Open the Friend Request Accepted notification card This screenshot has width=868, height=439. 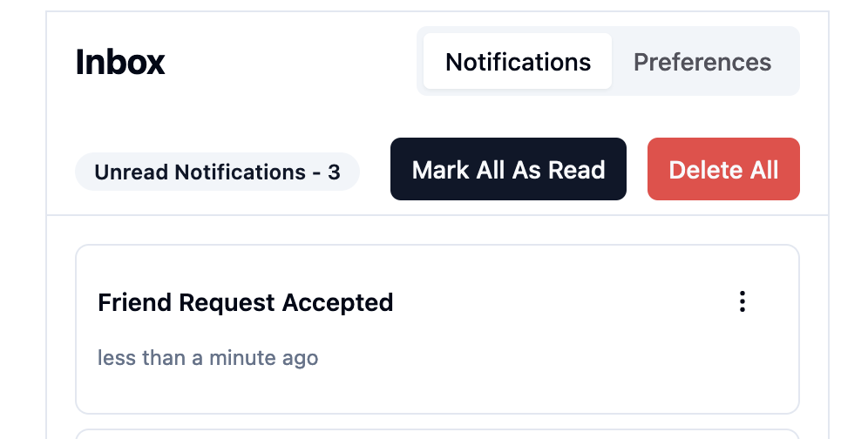(437, 329)
